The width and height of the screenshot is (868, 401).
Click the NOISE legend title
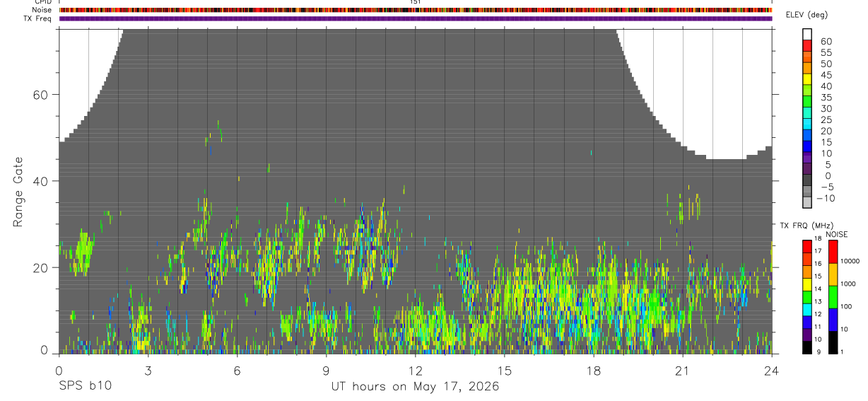pos(836,234)
